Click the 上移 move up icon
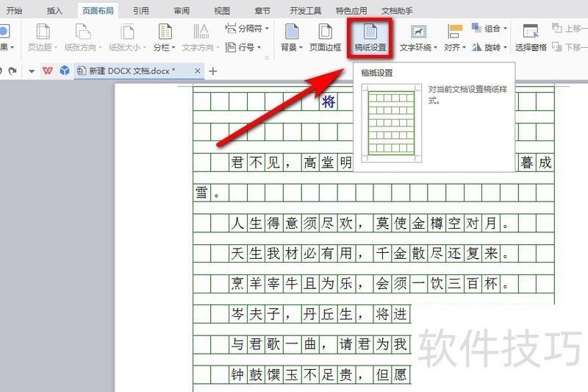The height and width of the screenshot is (392, 588). 557,28
